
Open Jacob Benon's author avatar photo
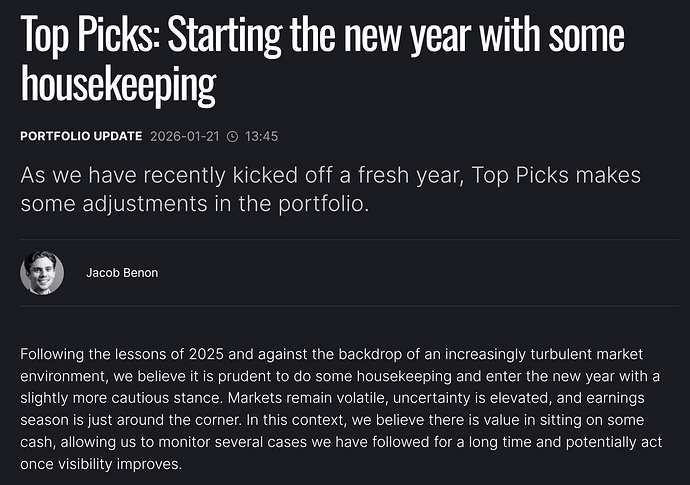click(42, 273)
